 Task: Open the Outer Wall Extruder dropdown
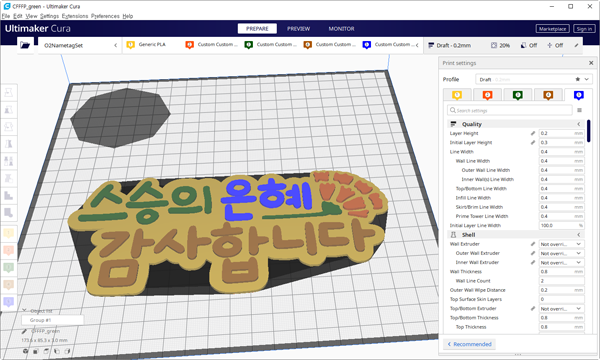click(561, 253)
